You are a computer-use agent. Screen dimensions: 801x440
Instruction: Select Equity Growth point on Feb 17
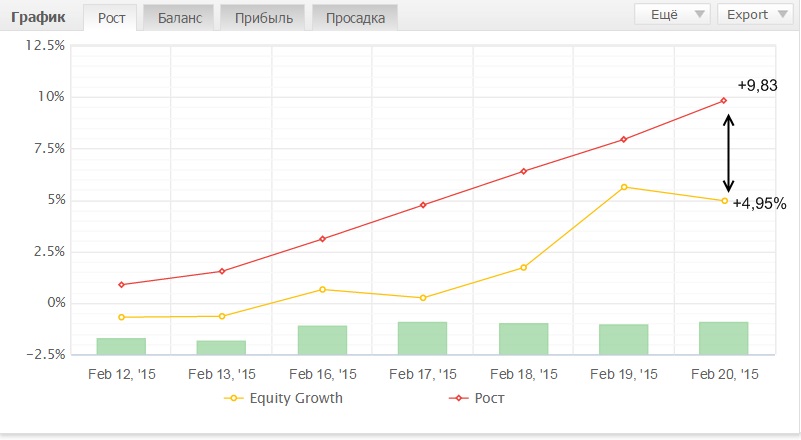(423, 298)
